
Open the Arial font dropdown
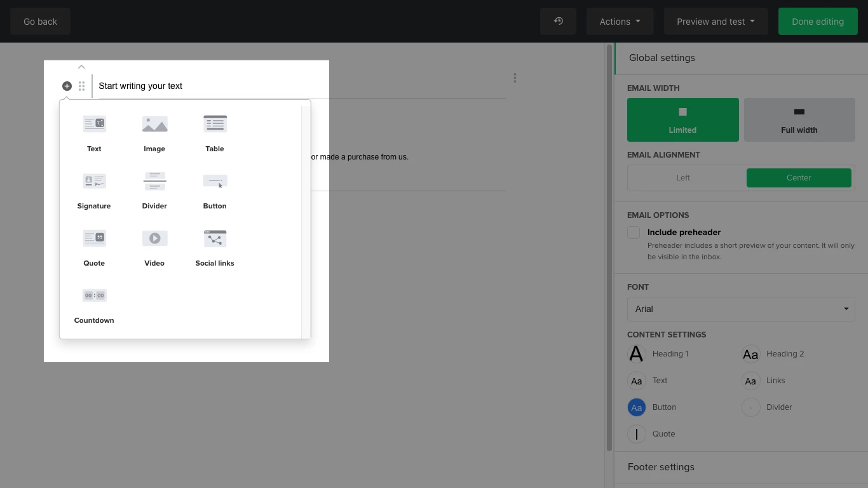(x=741, y=309)
